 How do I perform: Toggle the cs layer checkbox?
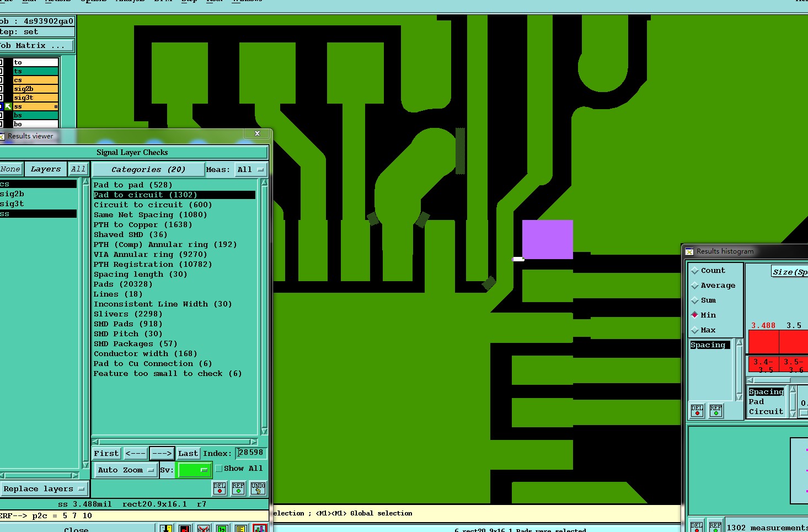pos(2,80)
